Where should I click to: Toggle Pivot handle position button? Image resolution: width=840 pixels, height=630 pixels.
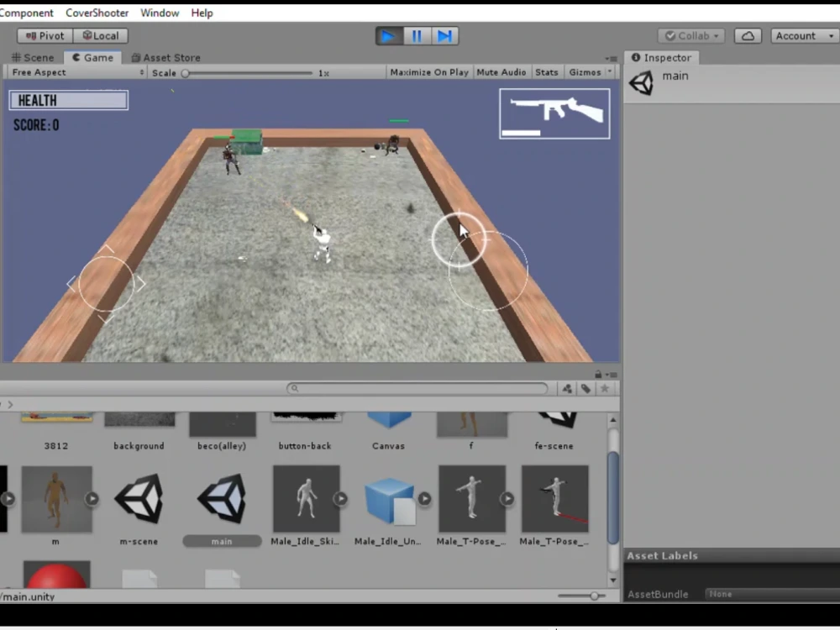click(x=45, y=36)
